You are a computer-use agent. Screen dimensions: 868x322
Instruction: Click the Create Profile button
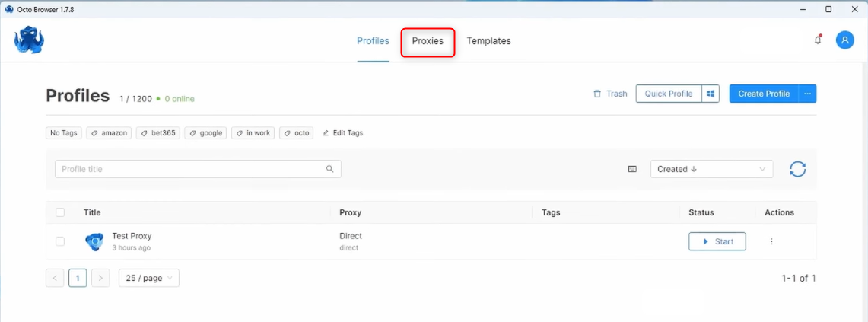764,94
